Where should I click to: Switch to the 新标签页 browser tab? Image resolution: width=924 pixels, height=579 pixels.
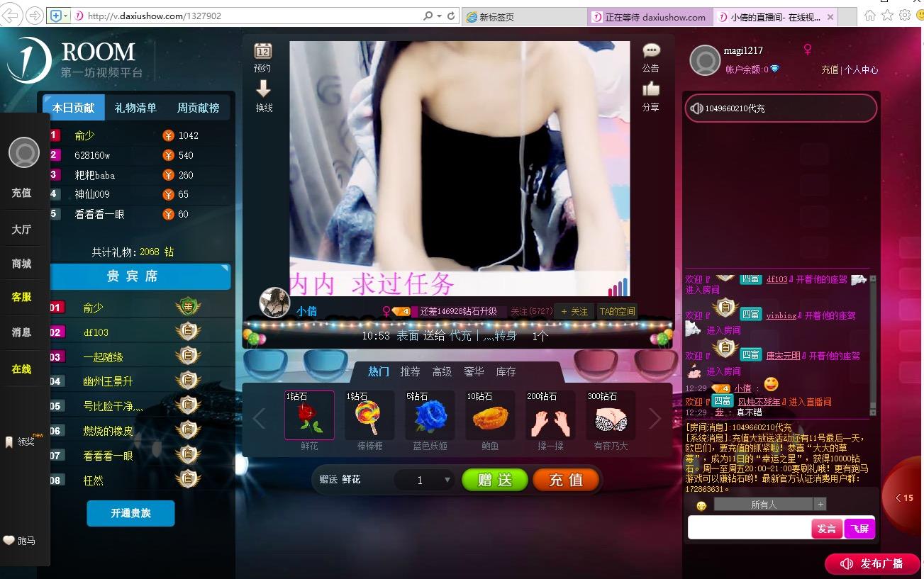(x=524, y=17)
